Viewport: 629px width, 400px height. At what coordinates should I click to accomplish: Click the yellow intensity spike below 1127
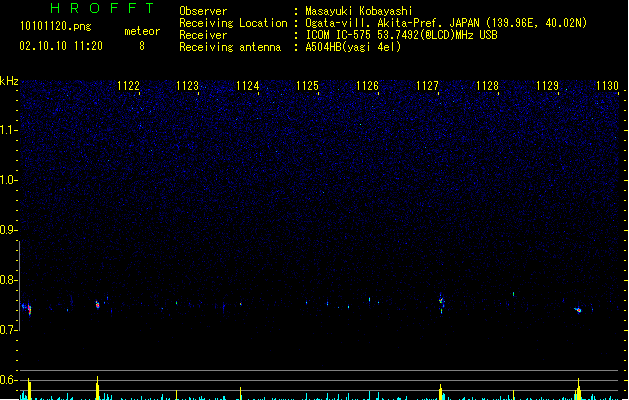pyautogui.click(x=440, y=392)
